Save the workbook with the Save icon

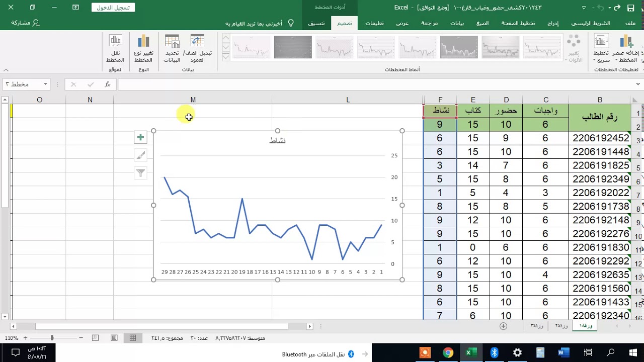(x=631, y=8)
